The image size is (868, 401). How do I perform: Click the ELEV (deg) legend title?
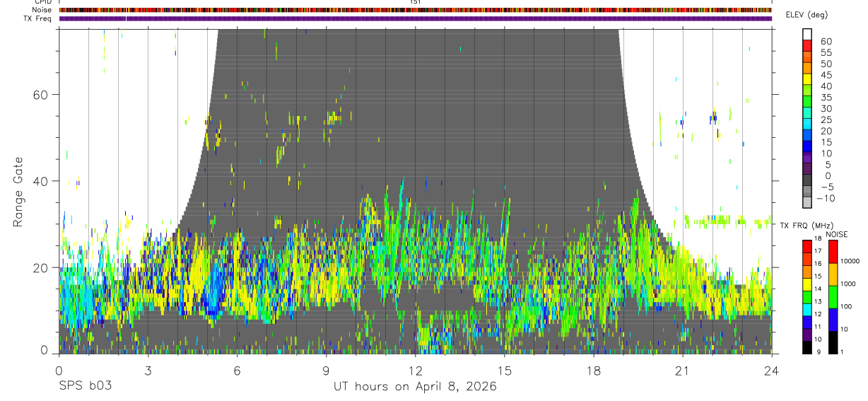[807, 16]
